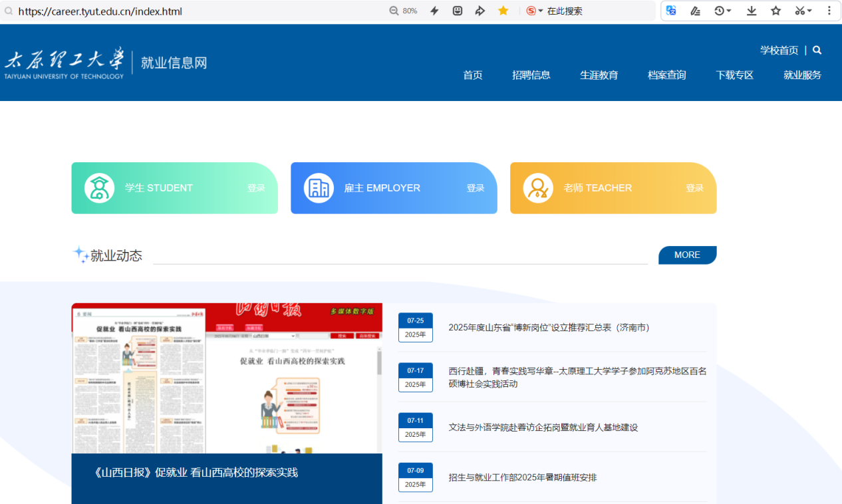The height and width of the screenshot is (504, 842).
Task: Click the Taiyuan University of Technology logo
Action: click(x=65, y=63)
